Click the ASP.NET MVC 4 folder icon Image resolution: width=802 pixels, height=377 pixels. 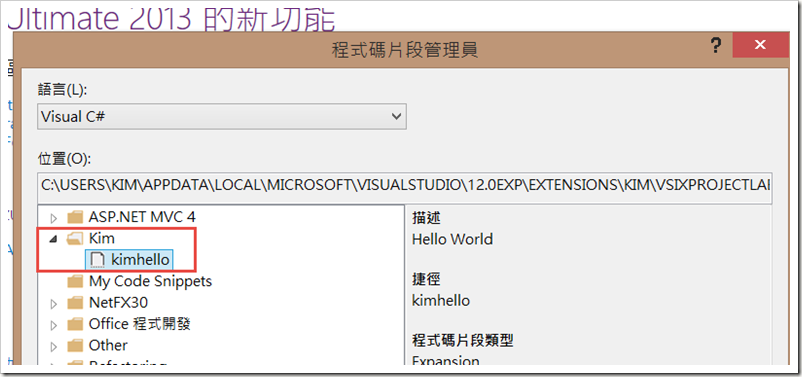(75, 217)
